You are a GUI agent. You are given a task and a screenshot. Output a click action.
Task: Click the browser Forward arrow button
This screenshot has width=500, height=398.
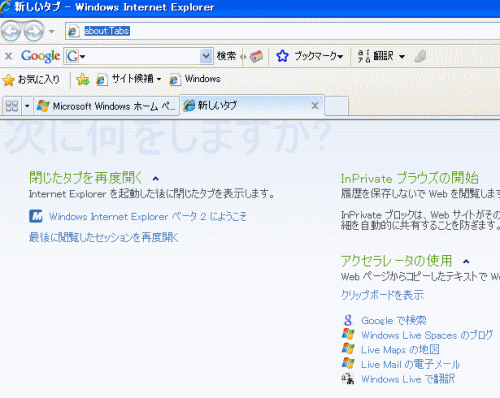point(34,31)
